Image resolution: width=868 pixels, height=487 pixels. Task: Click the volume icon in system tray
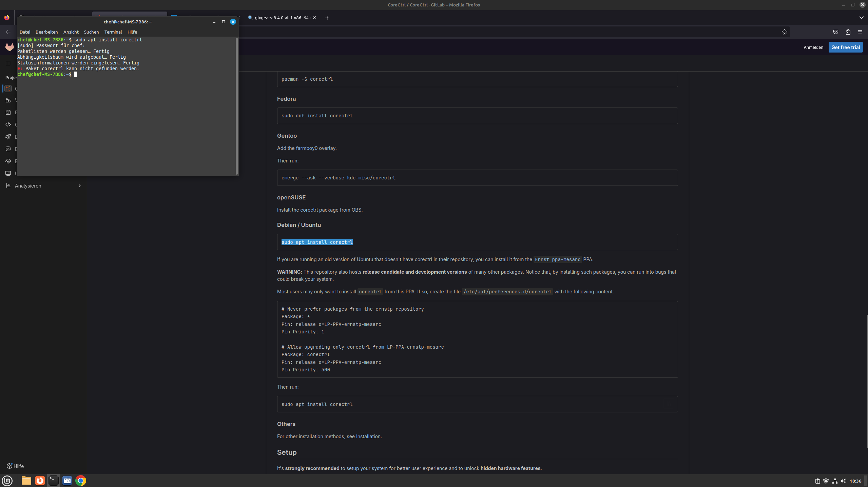[x=843, y=481]
